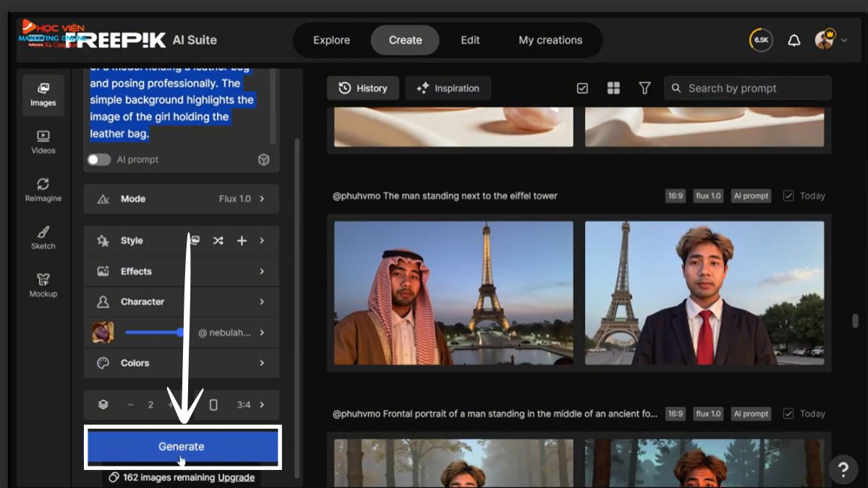
Task: Expand the Effects panel
Action: [181, 271]
